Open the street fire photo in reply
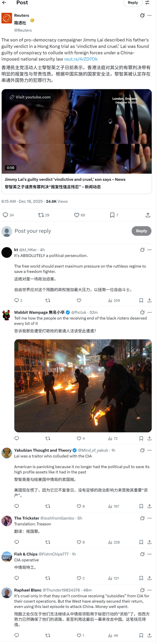159x644 pixels. [x=84, y=391]
